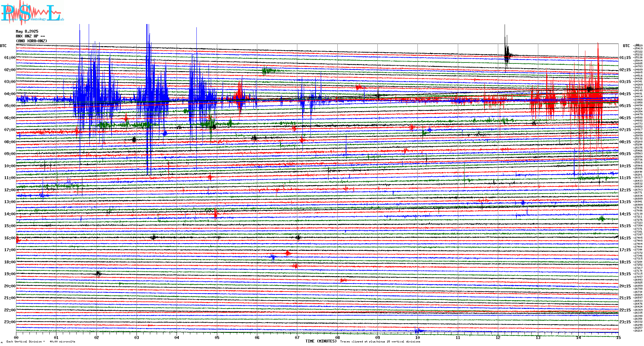Click the 13:15 right-side time label

coord(625,202)
